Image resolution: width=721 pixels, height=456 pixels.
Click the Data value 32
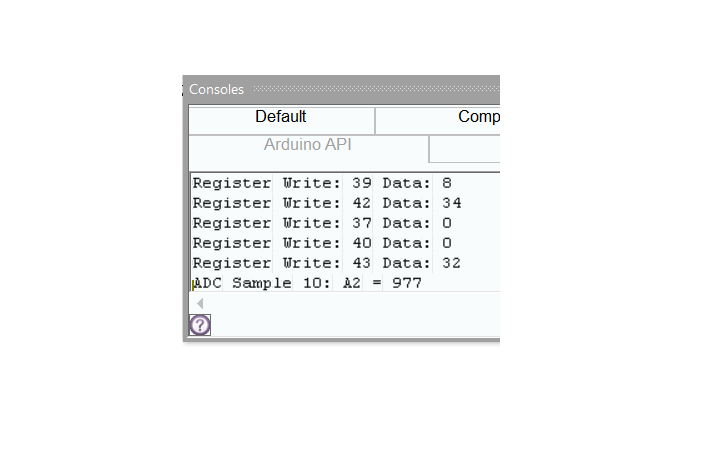pyautogui.click(x=451, y=263)
